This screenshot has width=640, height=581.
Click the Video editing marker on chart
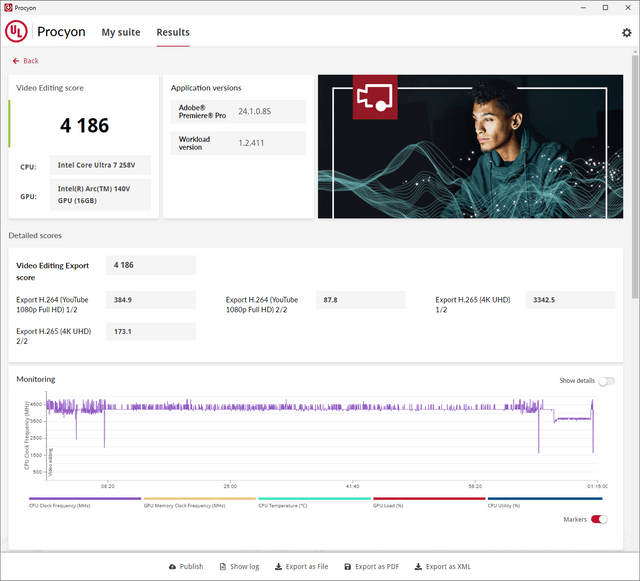coord(50,462)
